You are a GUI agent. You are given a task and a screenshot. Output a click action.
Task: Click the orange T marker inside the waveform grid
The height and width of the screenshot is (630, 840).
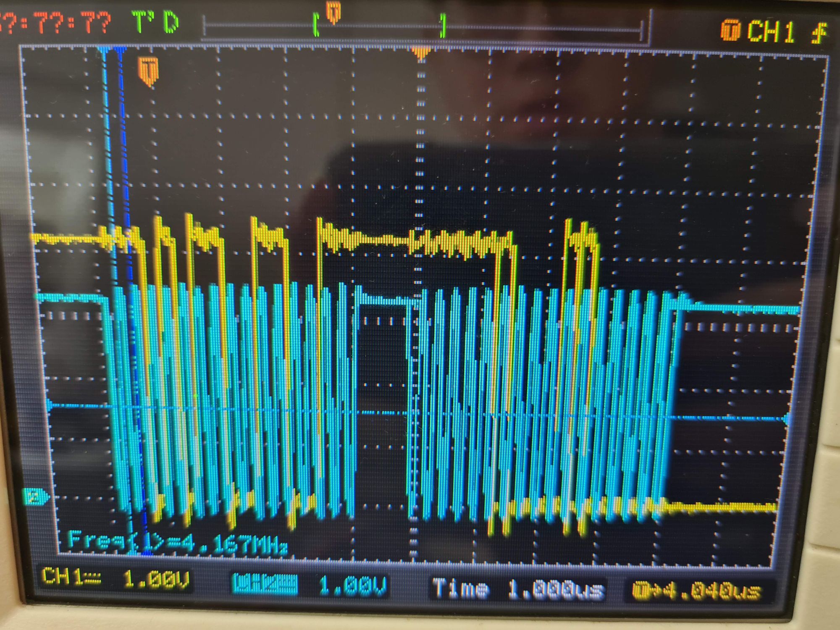pos(148,71)
